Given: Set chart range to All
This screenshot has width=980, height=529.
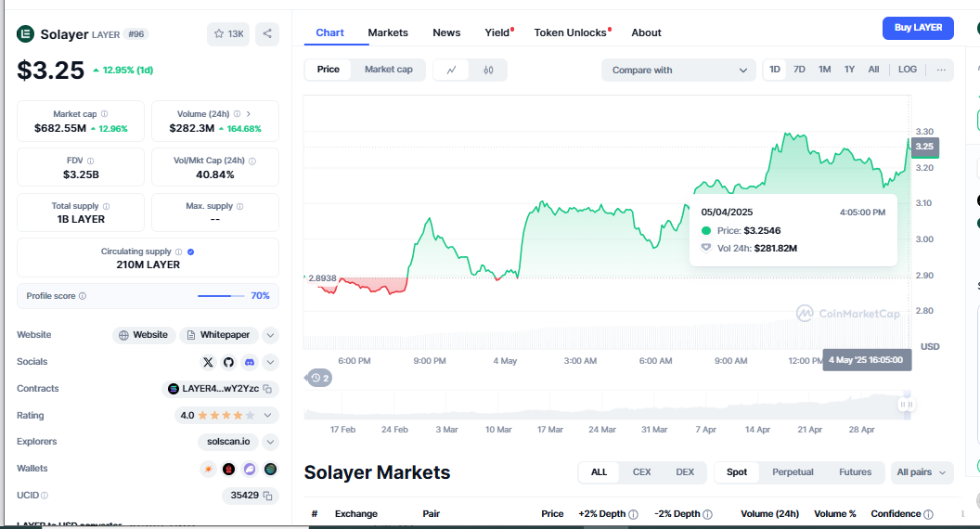Looking at the screenshot, I should click(873, 70).
